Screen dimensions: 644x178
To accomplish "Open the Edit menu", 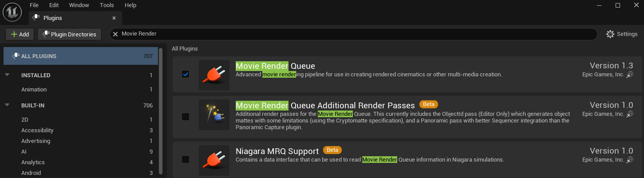I will tap(54, 5).
